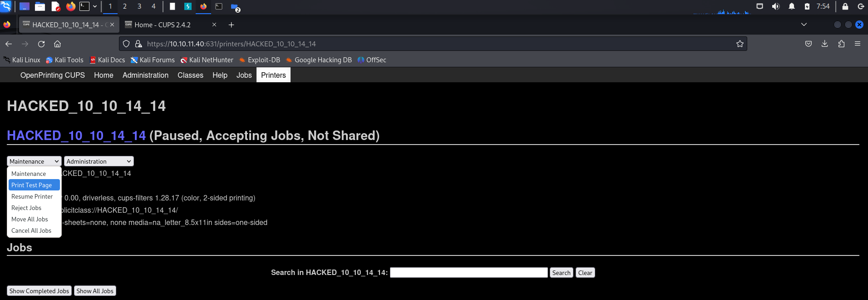The image size is (868, 300).
Task: Open the Kali Docs bookmark
Action: [107, 60]
